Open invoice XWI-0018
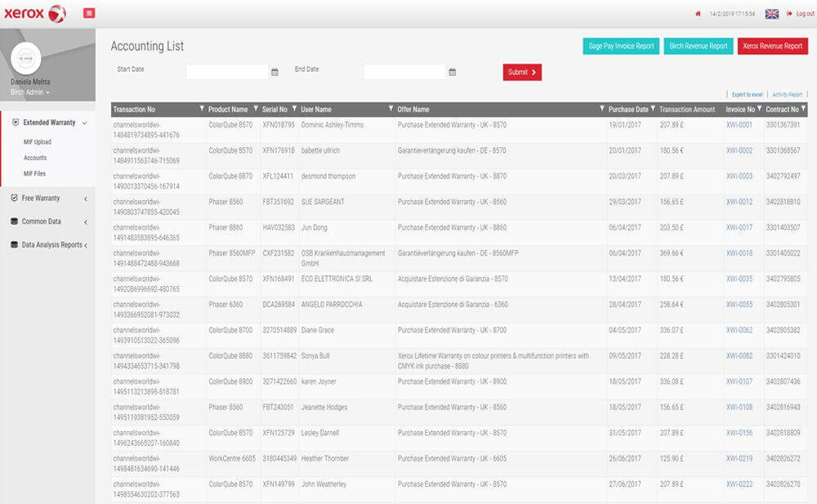Screen dimensions: 817x504 tap(739, 253)
